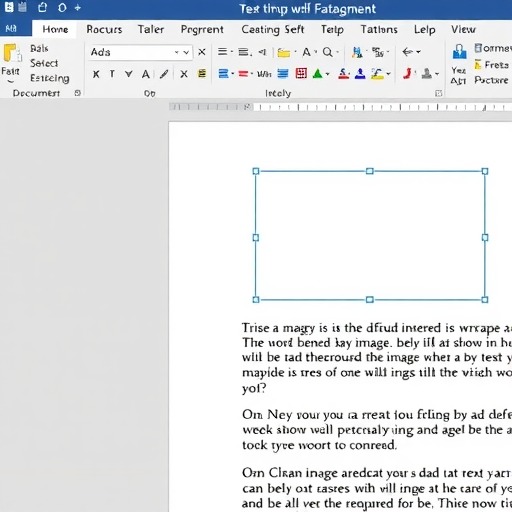Open the dropdown arrow beside the folder icon
Viewport: 512px width, 512px height.
pos(295,52)
